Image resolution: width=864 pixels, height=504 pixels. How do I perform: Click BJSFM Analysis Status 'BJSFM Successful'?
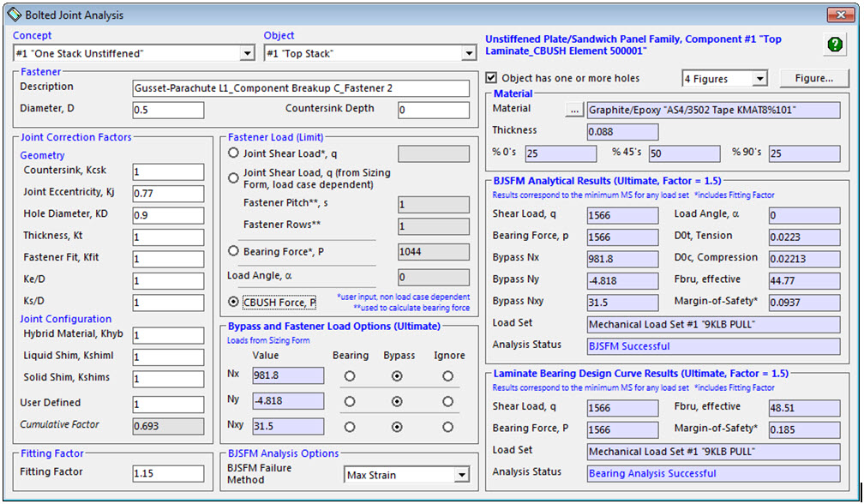click(x=713, y=346)
